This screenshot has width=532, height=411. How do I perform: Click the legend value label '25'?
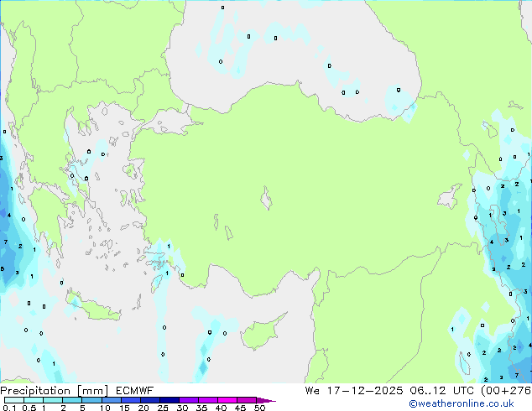click(x=163, y=408)
